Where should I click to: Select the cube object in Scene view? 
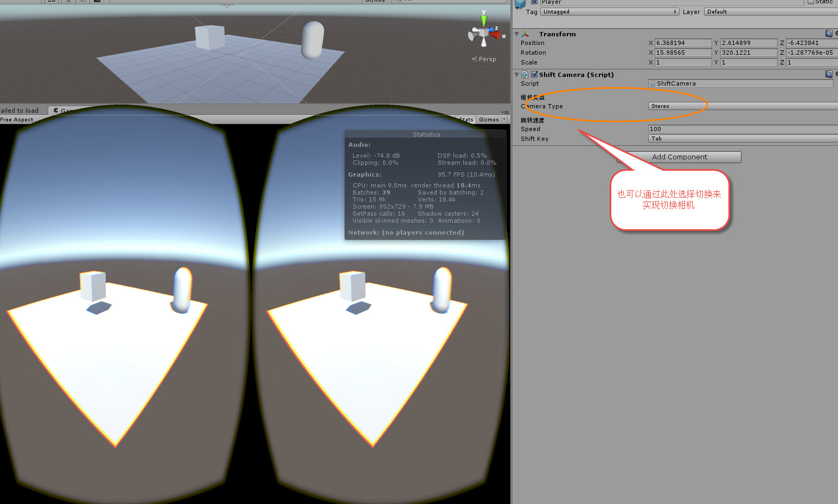[x=210, y=37]
